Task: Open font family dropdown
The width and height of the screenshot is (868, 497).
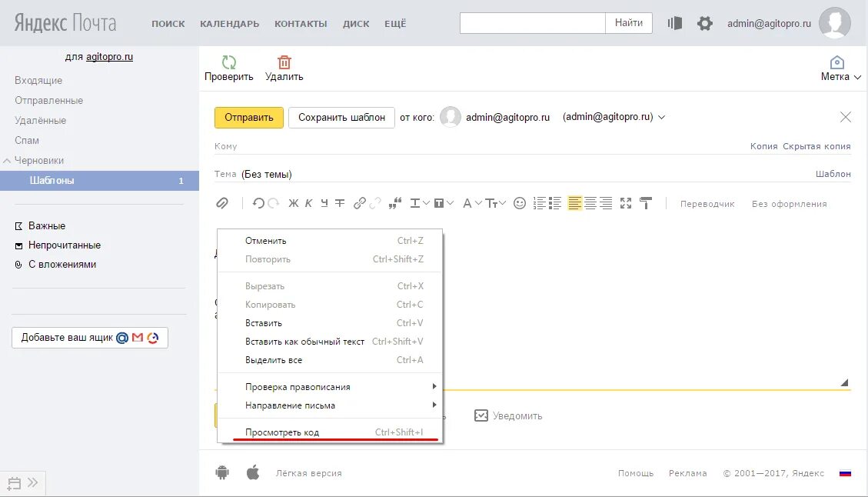Action: [x=471, y=203]
